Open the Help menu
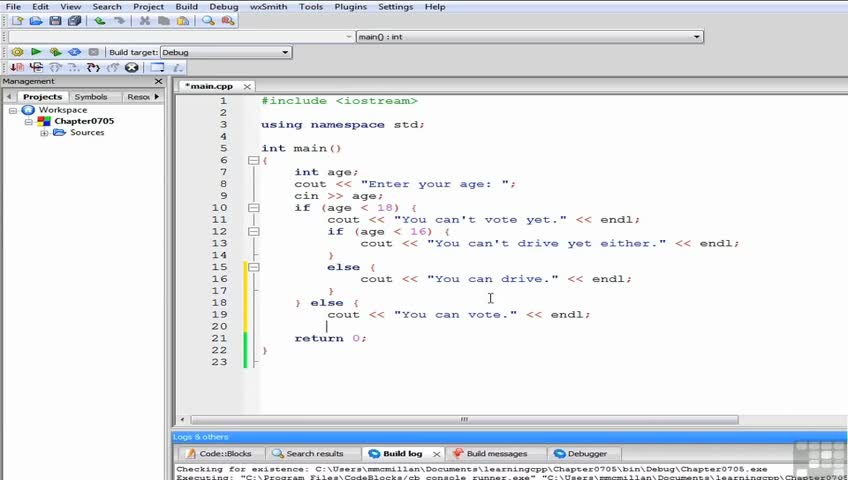The height and width of the screenshot is (480, 848). pos(435,6)
